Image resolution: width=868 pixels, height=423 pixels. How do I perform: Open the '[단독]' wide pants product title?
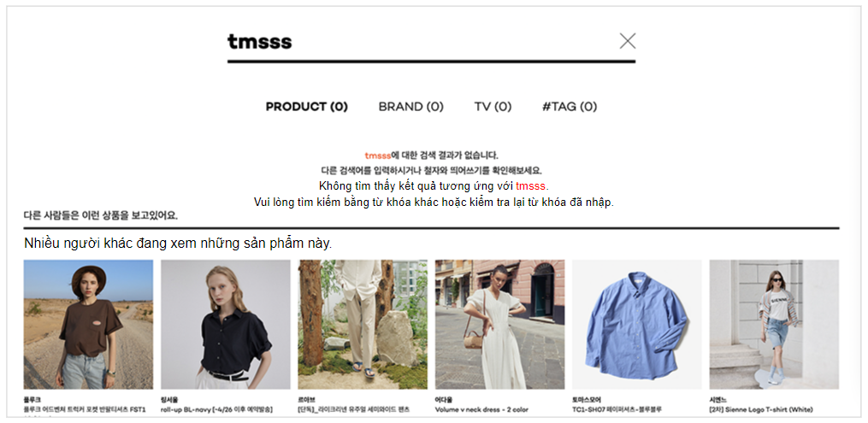click(x=353, y=409)
